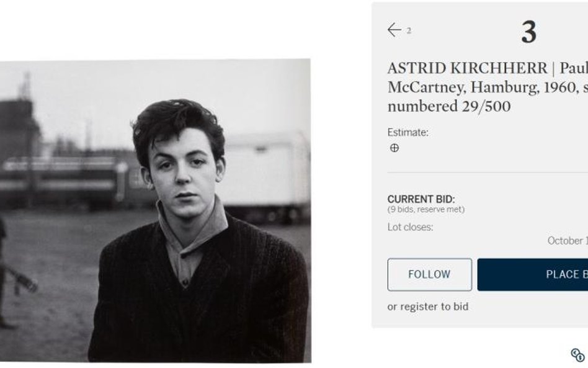Image resolution: width=588 pixels, height=368 pixels.
Task: Click the small previous lot number 2
Action: [x=409, y=31]
